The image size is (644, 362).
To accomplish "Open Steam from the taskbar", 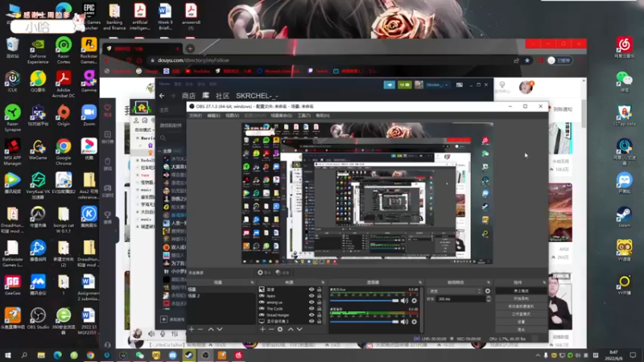I will point(189,355).
